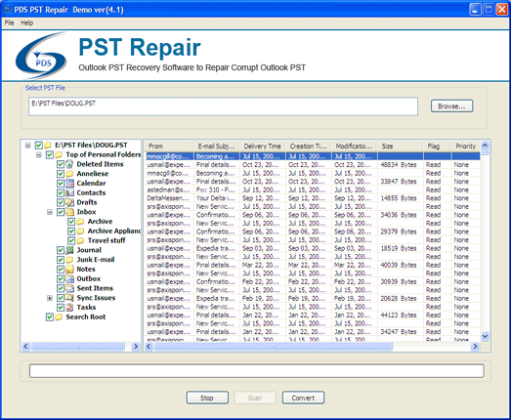Sort by the Delivery Time column header
Screen dimensions: 511x420
point(263,147)
